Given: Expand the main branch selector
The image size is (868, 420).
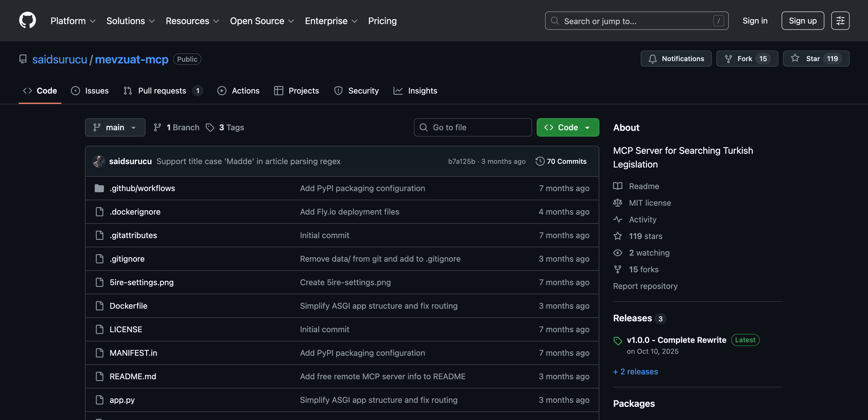Looking at the screenshot, I should pos(115,127).
